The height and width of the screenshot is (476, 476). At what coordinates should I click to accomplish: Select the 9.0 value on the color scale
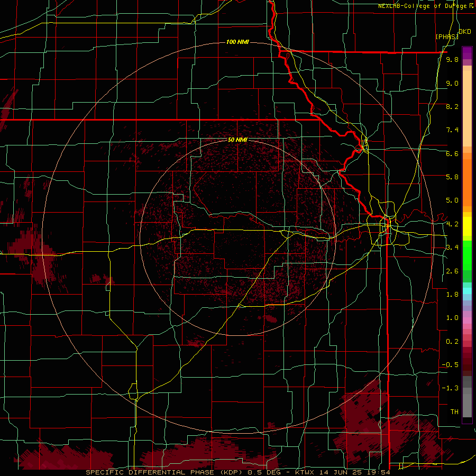(x=452, y=84)
